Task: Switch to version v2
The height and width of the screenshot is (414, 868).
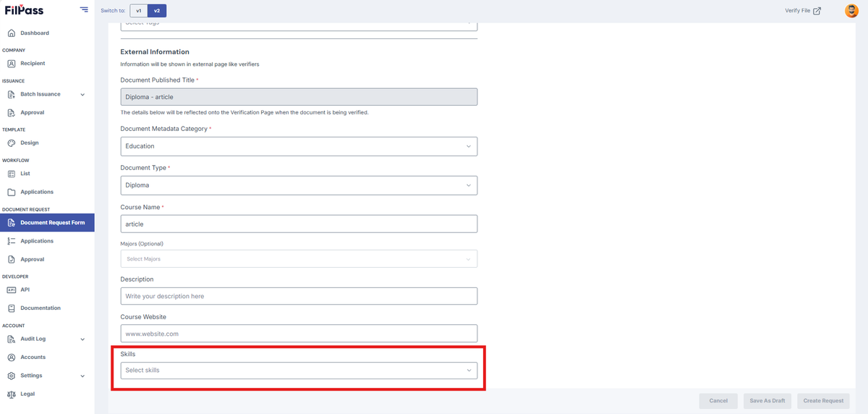Action: (157, 11)
